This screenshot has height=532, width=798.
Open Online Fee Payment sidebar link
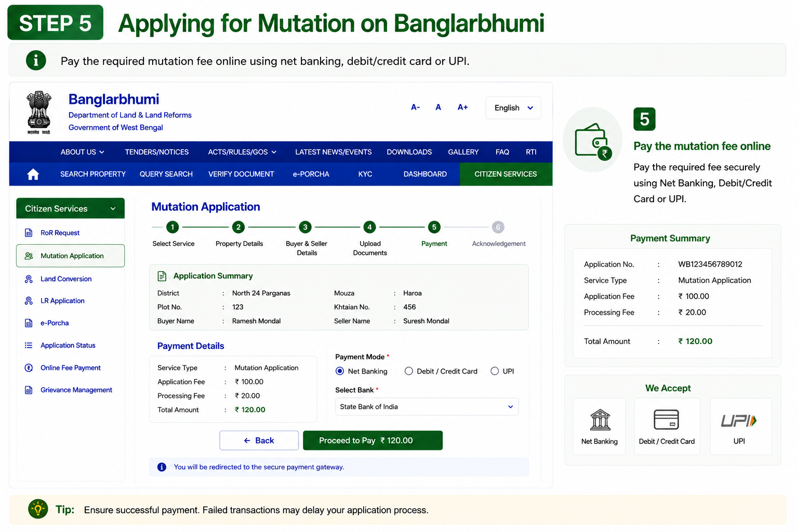click(x=71, y=368)
